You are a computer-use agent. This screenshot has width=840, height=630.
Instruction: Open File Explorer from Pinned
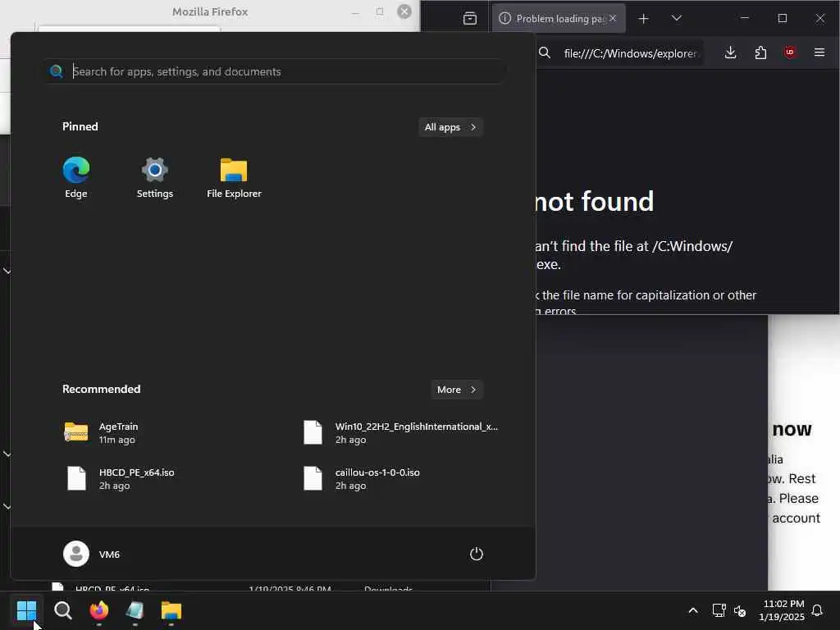point(234,177)
